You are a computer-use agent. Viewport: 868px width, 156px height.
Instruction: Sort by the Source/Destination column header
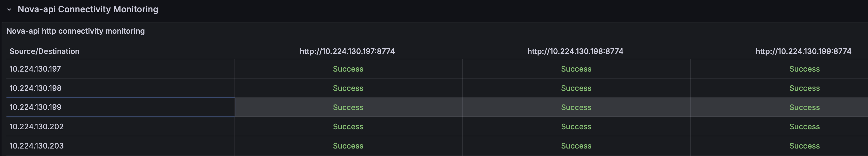pos(44,51)
